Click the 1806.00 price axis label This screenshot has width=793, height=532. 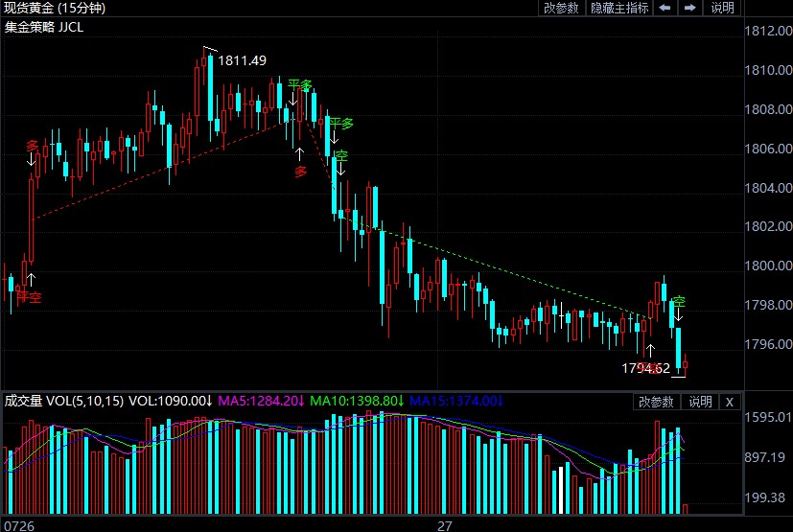(x=768, y=149)
